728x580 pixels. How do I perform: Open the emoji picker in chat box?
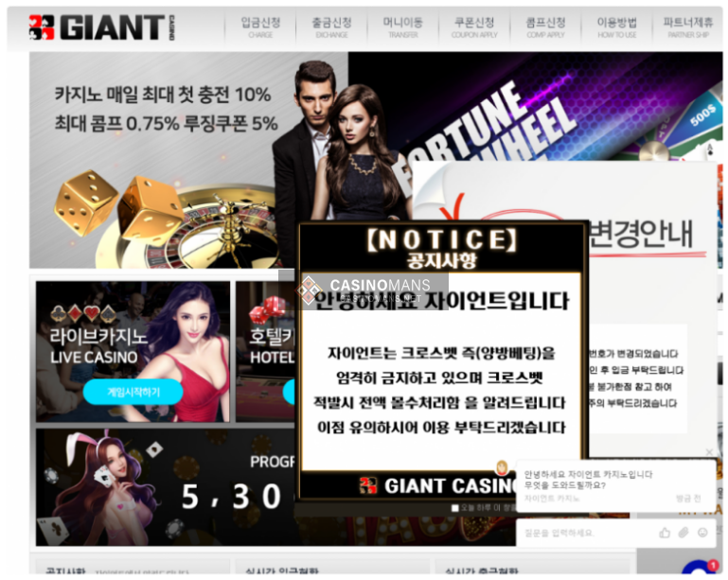702,533
